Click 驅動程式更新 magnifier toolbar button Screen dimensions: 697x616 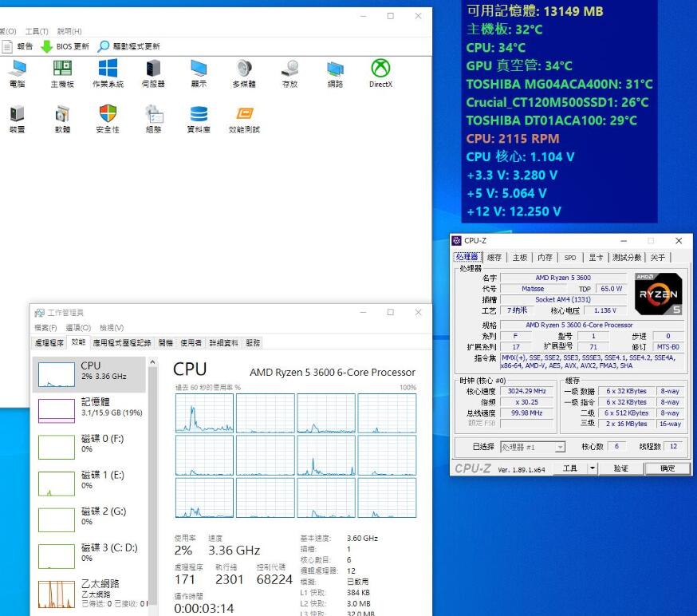coord(129,46)
